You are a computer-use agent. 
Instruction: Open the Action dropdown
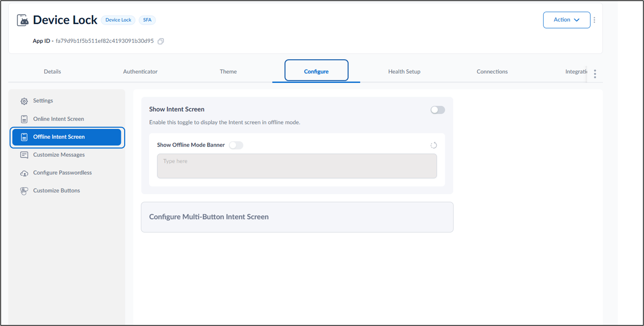[x=567, y=20]
